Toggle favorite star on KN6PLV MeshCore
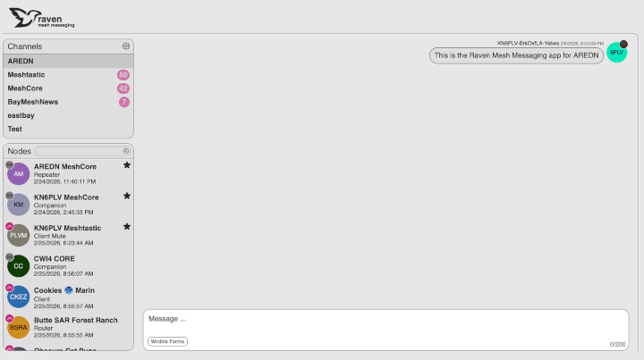The image size is (644, 360). point(127,196)
